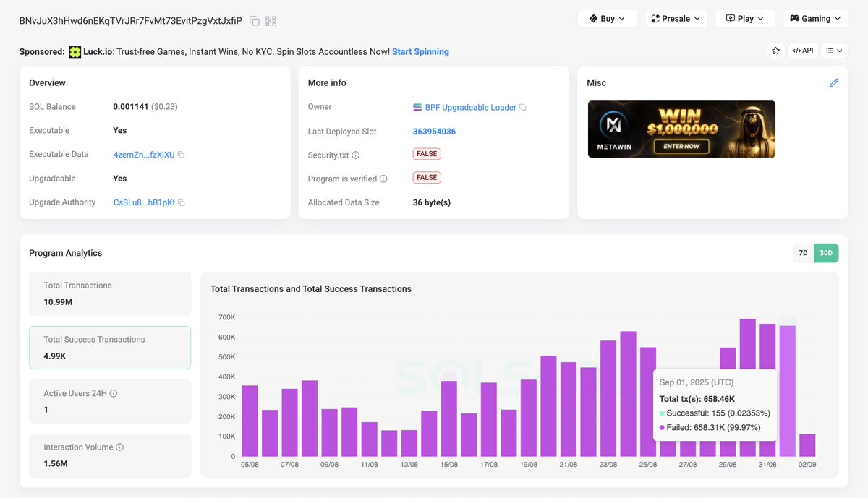Click the 05/08 bar in the chart
The image size is (868, 498).
(x=250, y=421)
